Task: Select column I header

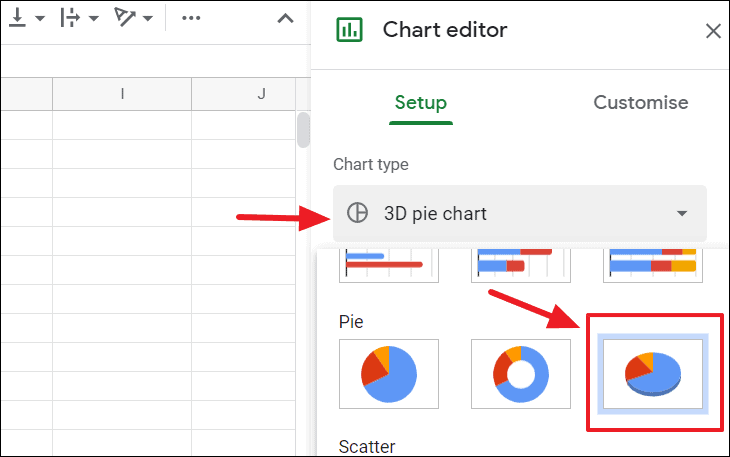Action: [x=122, y=94]
